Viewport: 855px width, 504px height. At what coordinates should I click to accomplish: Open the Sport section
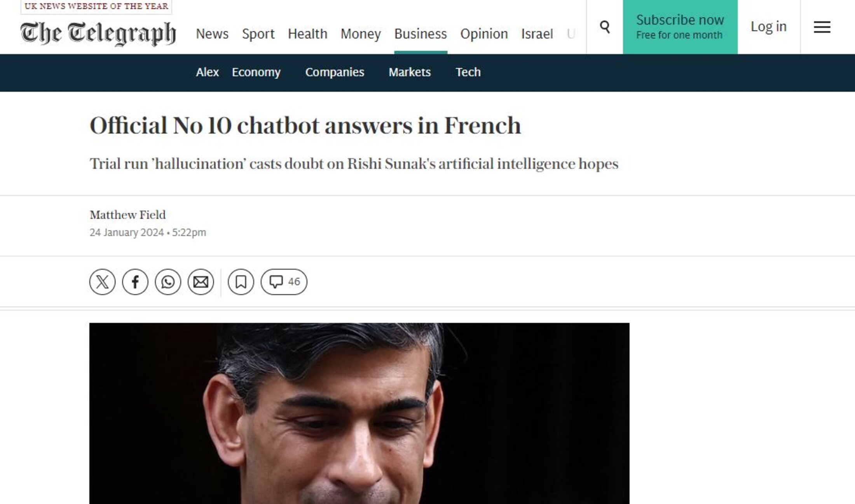[x=258, y=34]
